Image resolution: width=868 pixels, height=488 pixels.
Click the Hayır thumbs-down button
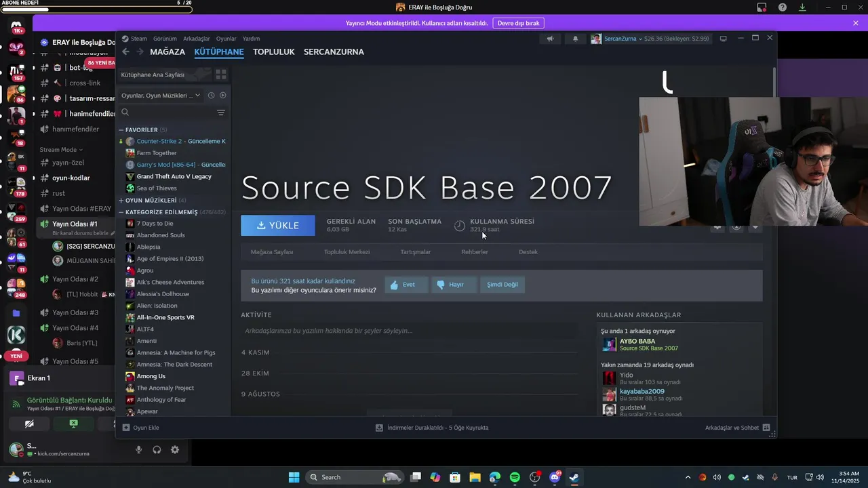coord(454,285)
